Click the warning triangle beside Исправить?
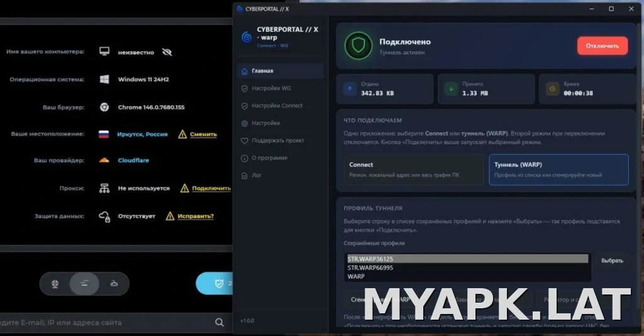644x336 pixels. click(170, 216)
